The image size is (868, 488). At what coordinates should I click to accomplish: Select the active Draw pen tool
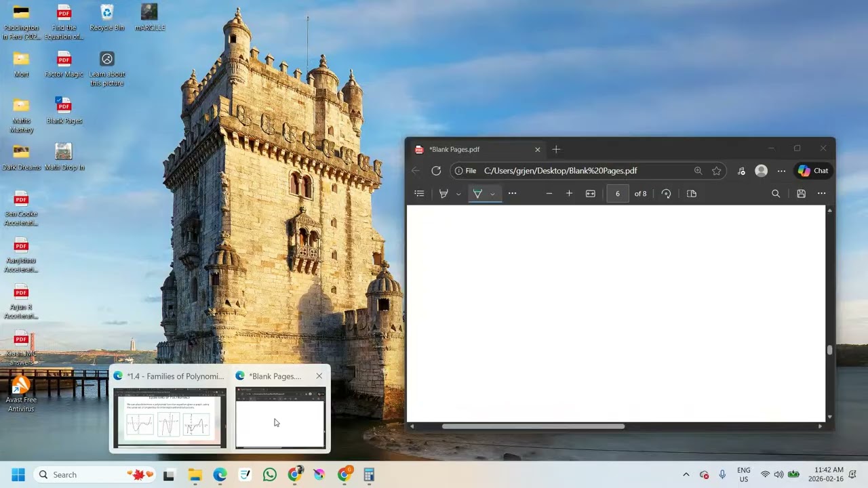pyautogui.click(x=477, y=194)
